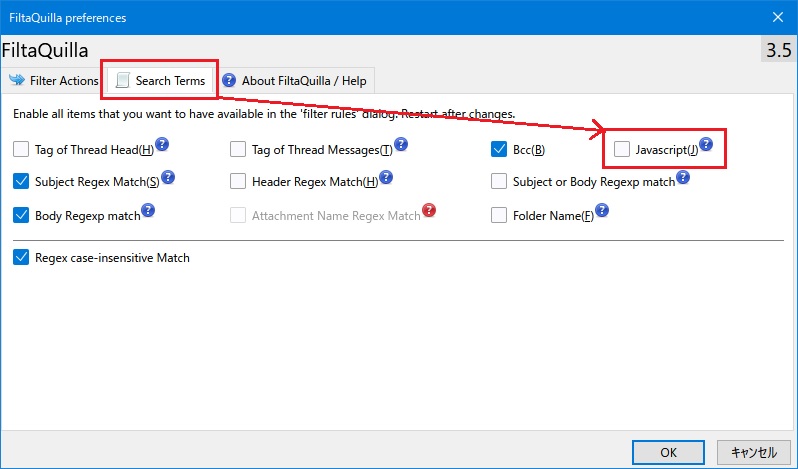The width and height of the screenshot is (798, 469).
Task: Click help icon next to Folder Name
Action: (602, 210)
